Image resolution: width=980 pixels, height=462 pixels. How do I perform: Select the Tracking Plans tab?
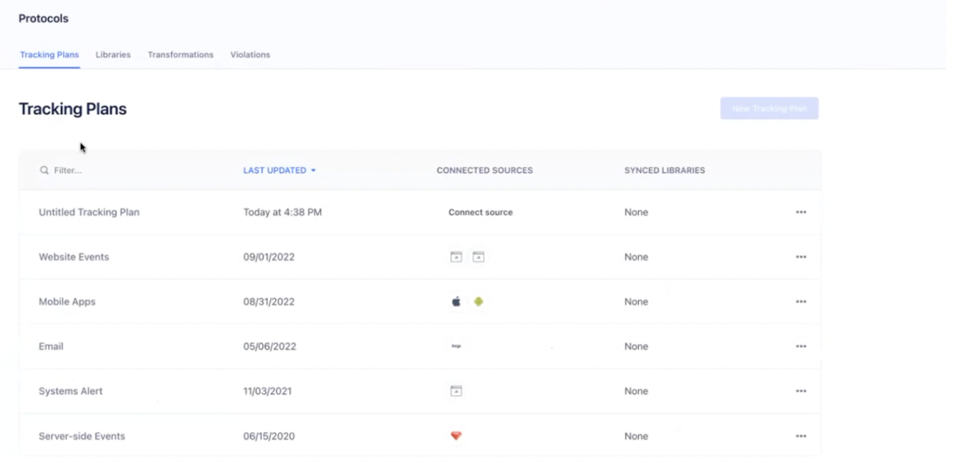tap(49, 55)
